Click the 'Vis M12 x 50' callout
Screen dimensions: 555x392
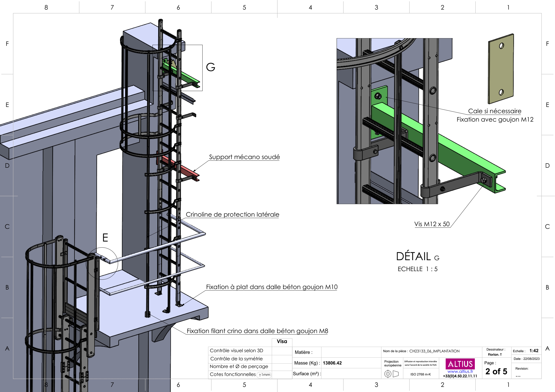tap(432, 224)
